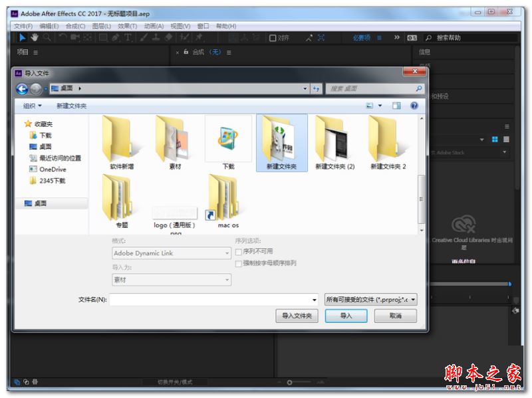Select the Zoom magnifier tool
532x398 pixels.
(x=47, y=38)
